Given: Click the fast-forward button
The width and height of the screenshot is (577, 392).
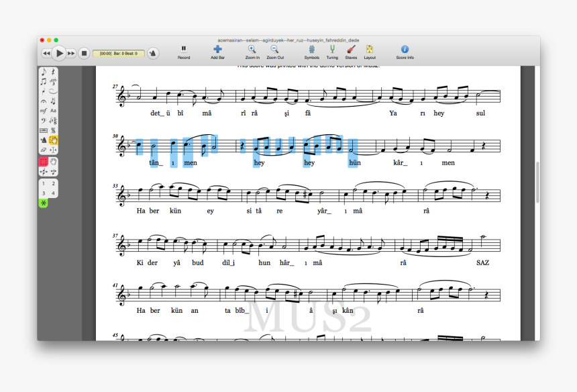Looking at the screenshot, I should coord(71,54).
